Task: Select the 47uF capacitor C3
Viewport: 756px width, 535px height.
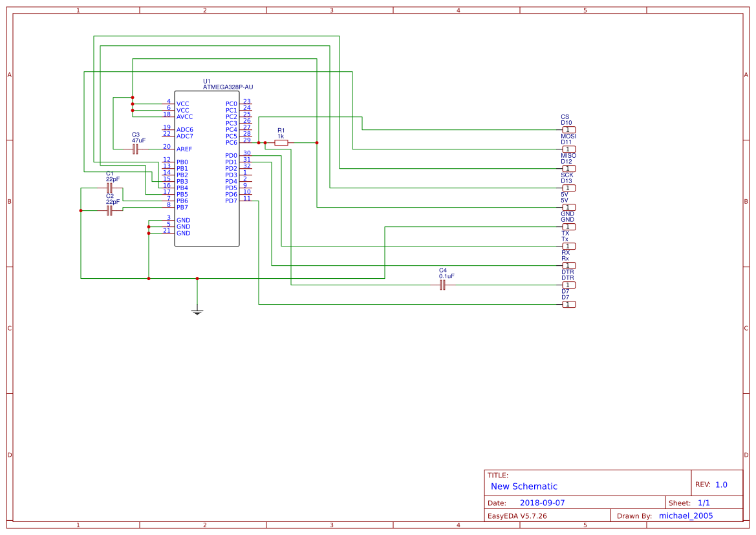Action: click(135, 147)
